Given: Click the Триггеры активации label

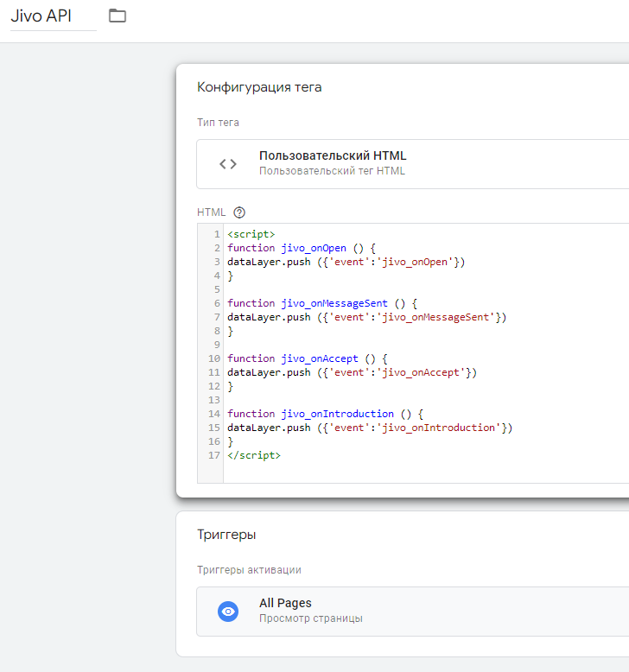Looking at the screenshot, I should (249, 570).
